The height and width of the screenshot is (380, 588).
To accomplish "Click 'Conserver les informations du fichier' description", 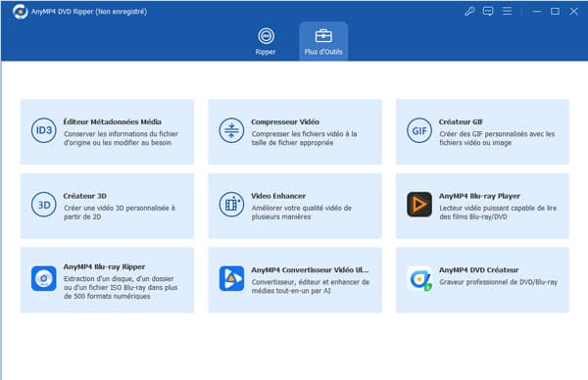I will point(121,138).
